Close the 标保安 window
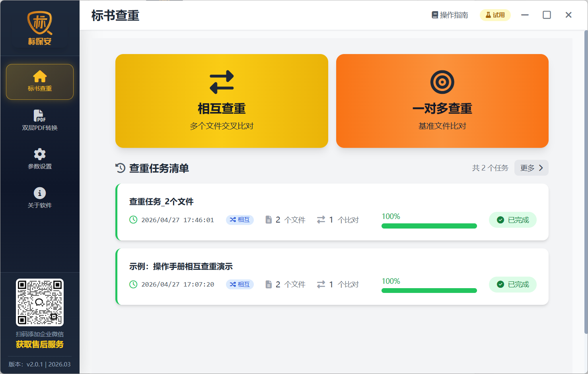This screenshot has width=588, height=374. point(569,15)
